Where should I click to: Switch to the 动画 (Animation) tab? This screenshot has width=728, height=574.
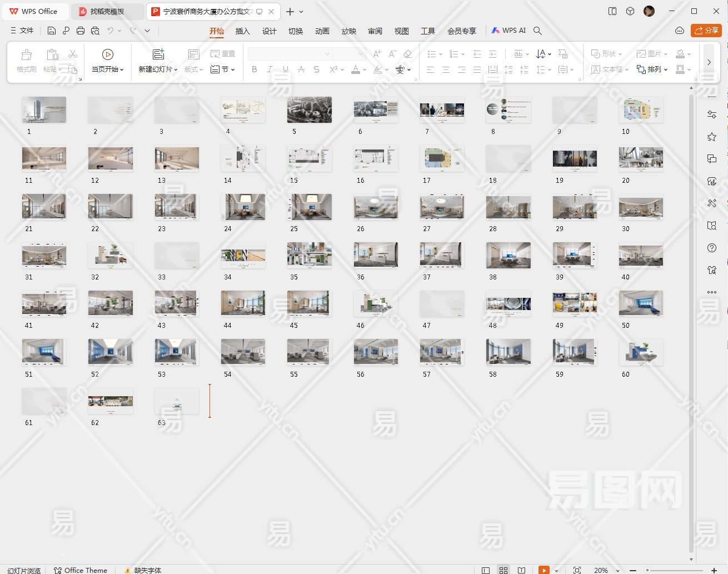coord(322,31)
